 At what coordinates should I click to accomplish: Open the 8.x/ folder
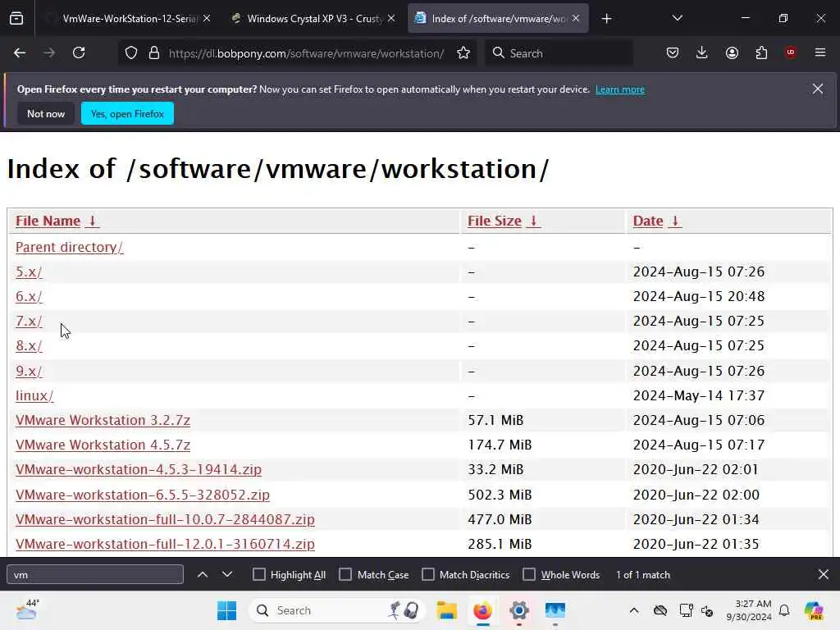(29, 345)
